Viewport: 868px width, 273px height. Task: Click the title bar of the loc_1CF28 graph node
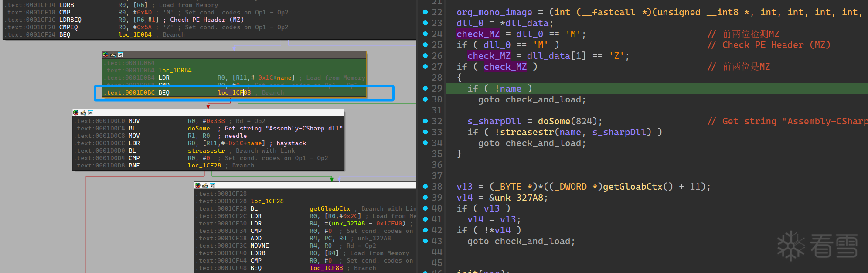[x=305, y=185]
